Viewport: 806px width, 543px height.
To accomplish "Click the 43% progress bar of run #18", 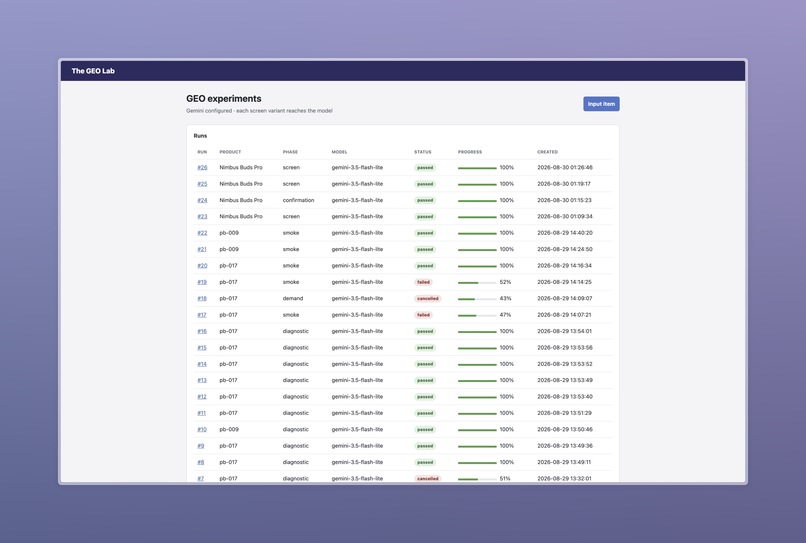I will pos(477,299).
